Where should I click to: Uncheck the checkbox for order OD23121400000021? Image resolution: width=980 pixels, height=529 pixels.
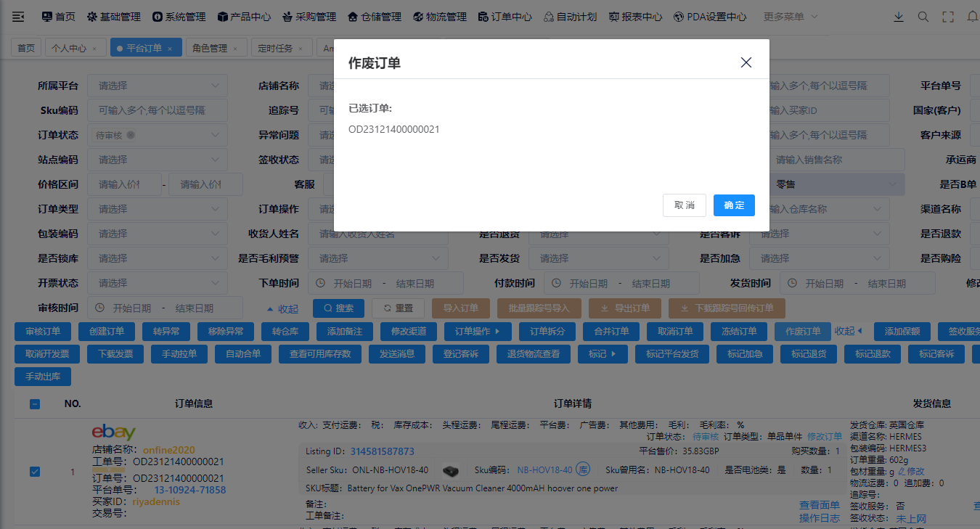point(34,471)
